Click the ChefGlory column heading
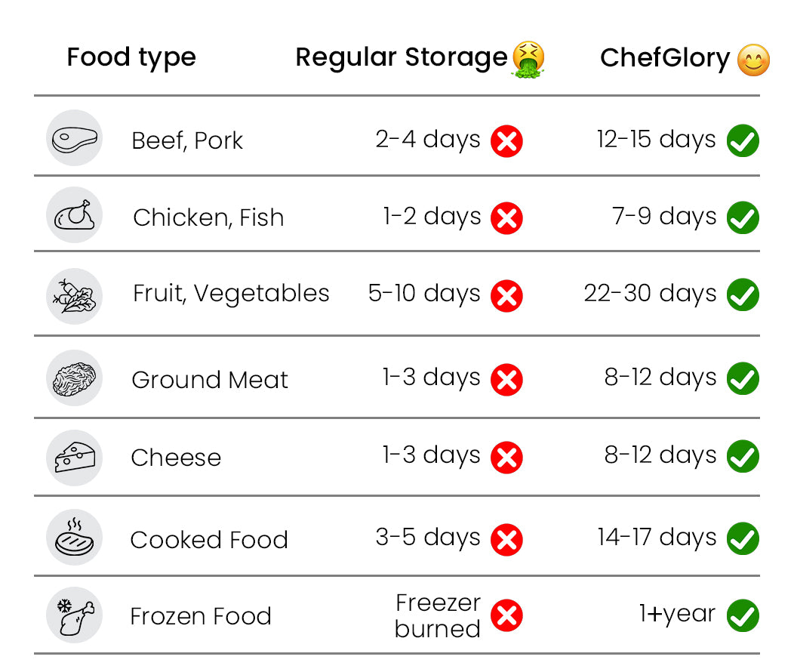Viewport: 794px width, 672px height. (x=665, y=58)
